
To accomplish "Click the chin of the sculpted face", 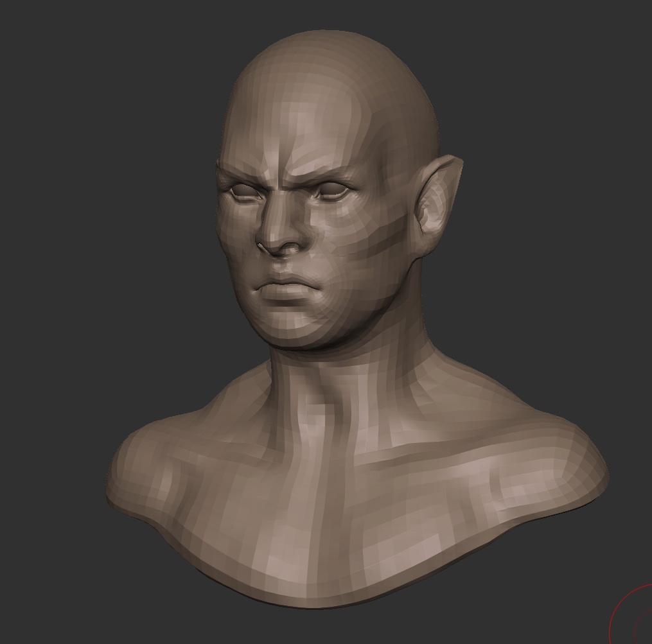I will [291, 329].
